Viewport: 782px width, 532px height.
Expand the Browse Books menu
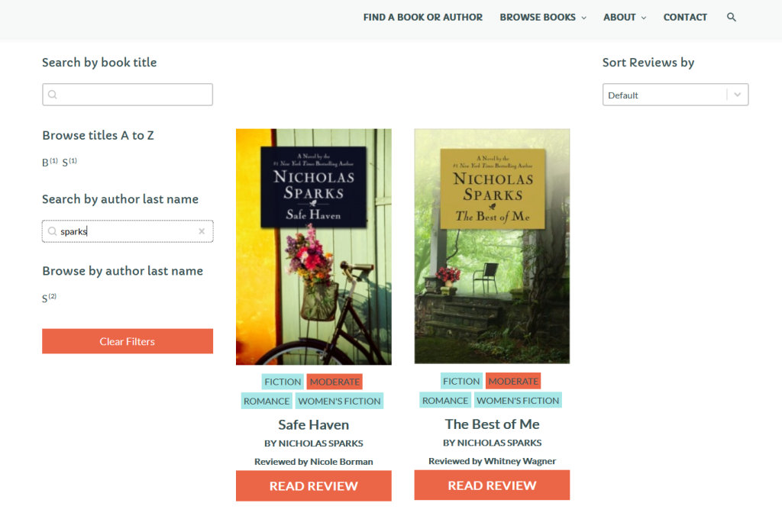pos(543,18)
